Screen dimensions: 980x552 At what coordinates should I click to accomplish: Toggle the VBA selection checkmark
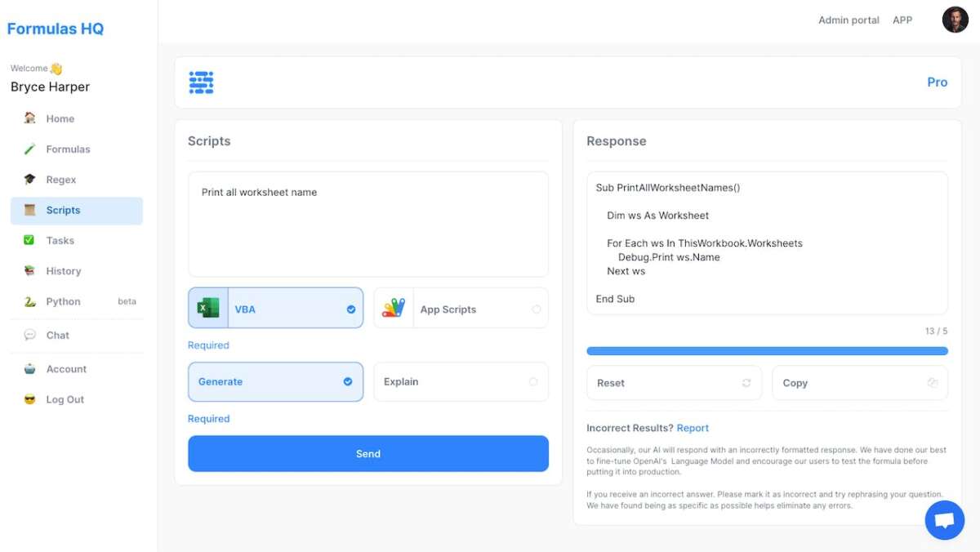[x=350, y=308]
